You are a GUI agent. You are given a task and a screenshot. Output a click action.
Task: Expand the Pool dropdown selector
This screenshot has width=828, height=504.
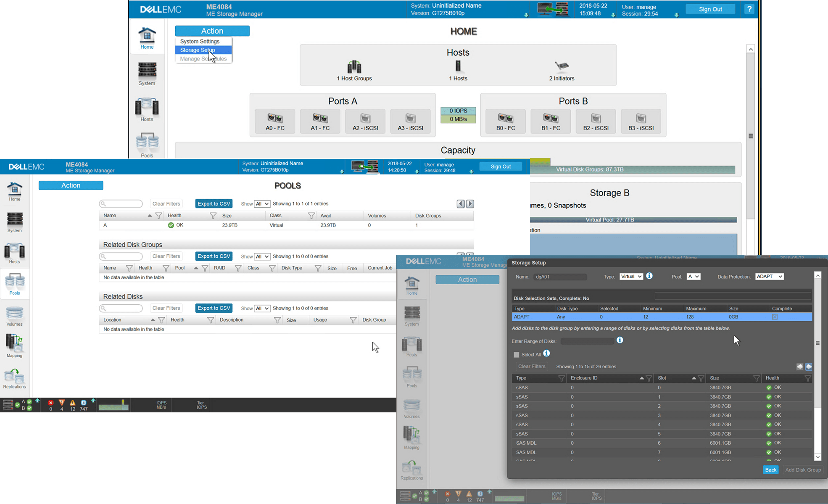(693, 276)
